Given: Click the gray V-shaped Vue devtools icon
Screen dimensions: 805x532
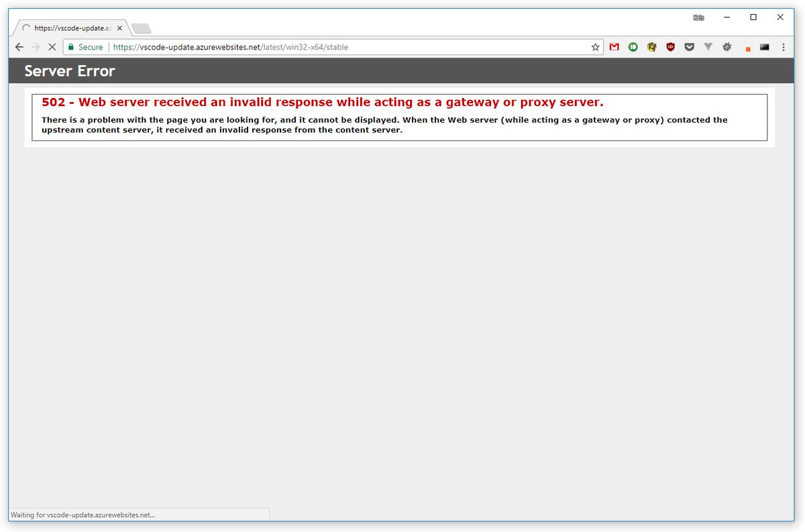Looking at the screenshot, I should pyautogui.click(x=708, y=47).
